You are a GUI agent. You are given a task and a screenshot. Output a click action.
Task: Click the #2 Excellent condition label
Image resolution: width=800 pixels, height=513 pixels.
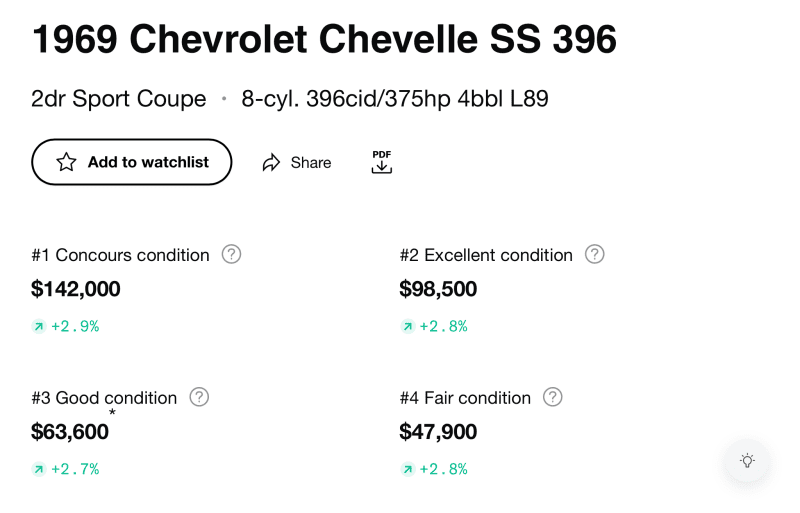pyautogui.click(x=486, y=255)
